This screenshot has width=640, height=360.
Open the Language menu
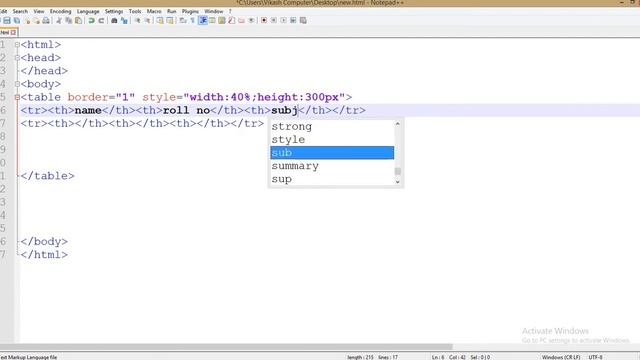88,11
